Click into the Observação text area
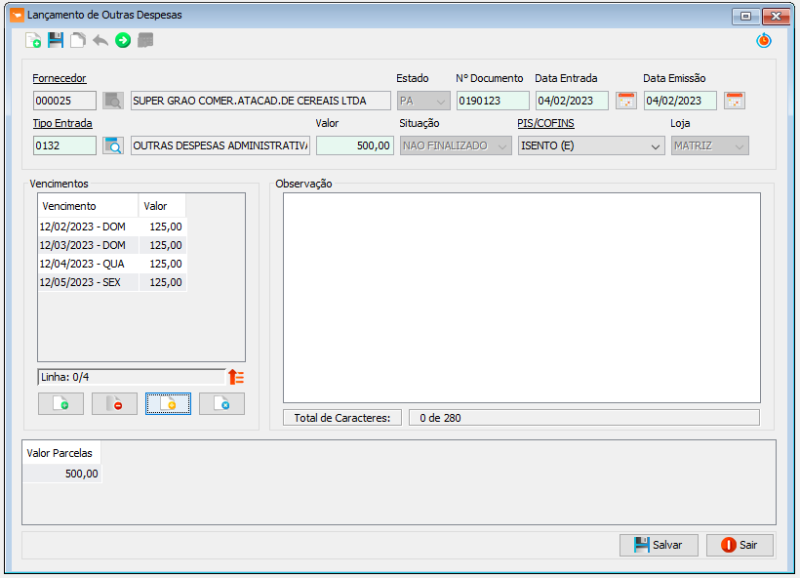Image resolution: width=800 pixels, height=578 pixels. pos(521,297)
